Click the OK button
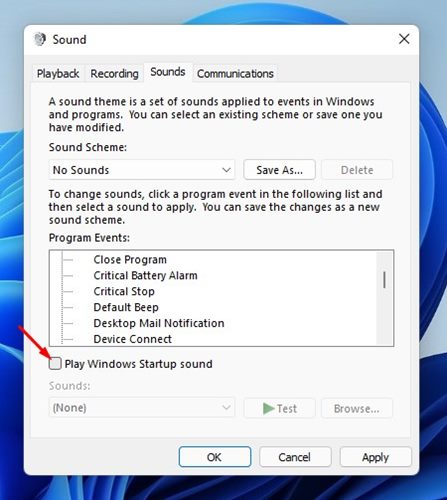The width and height of the screenshot is (447, 500). pyautogui.click(x=215, y=457)
